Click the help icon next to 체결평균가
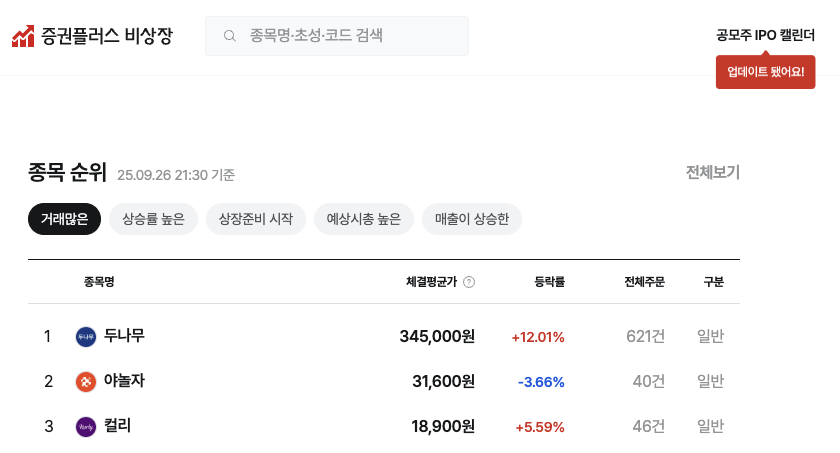 [x=469, y=282]
